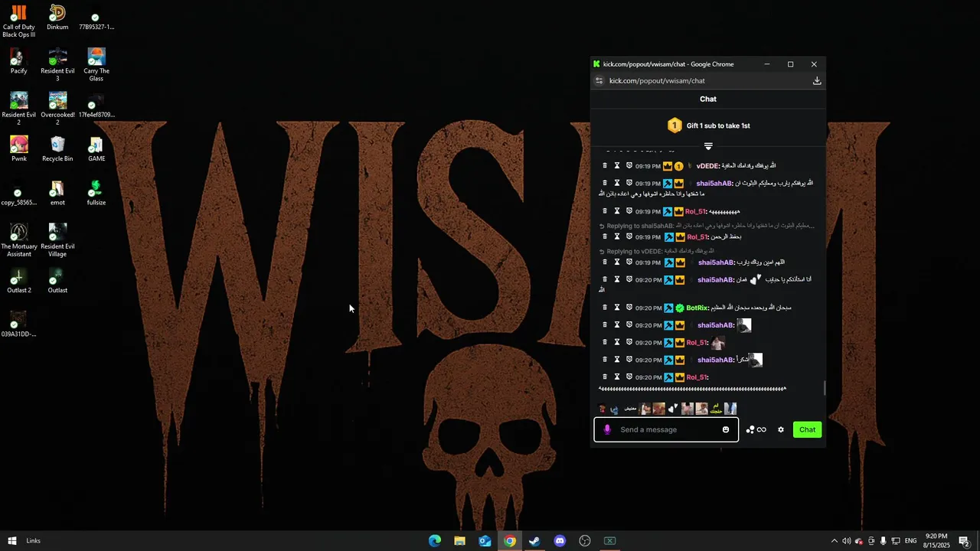Expand hidden system tray icons

point(835,541)
